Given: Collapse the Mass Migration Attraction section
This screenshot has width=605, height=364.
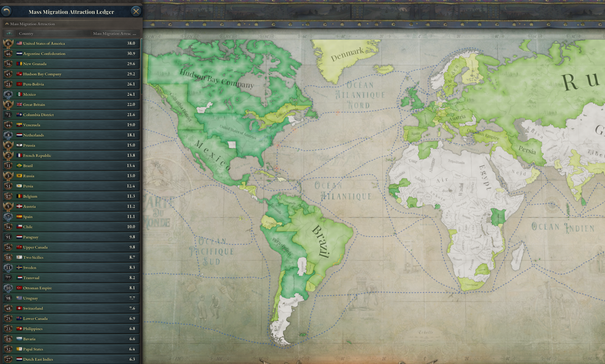Looking at the screenshot, I should 7,24.
